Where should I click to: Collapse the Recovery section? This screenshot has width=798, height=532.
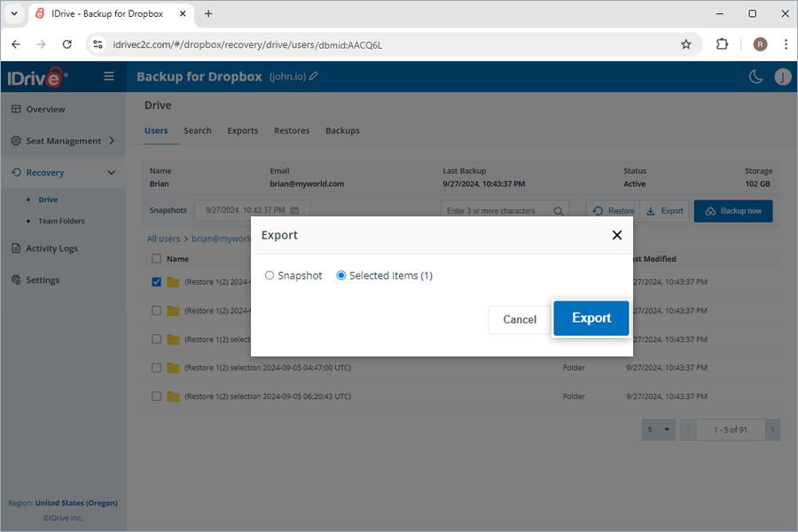click(x=112, y=172)
